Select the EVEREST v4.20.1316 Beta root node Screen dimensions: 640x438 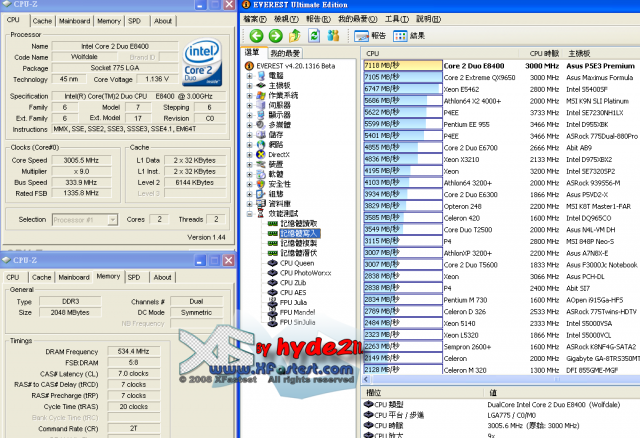pyautogui.click(x=290, y=66)
